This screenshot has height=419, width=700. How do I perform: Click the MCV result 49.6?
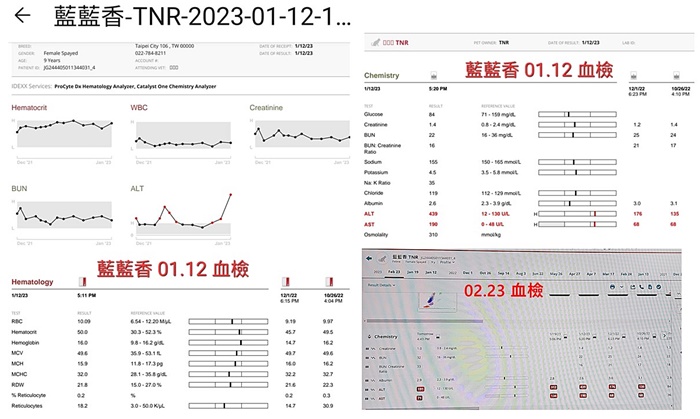(83, 353)
